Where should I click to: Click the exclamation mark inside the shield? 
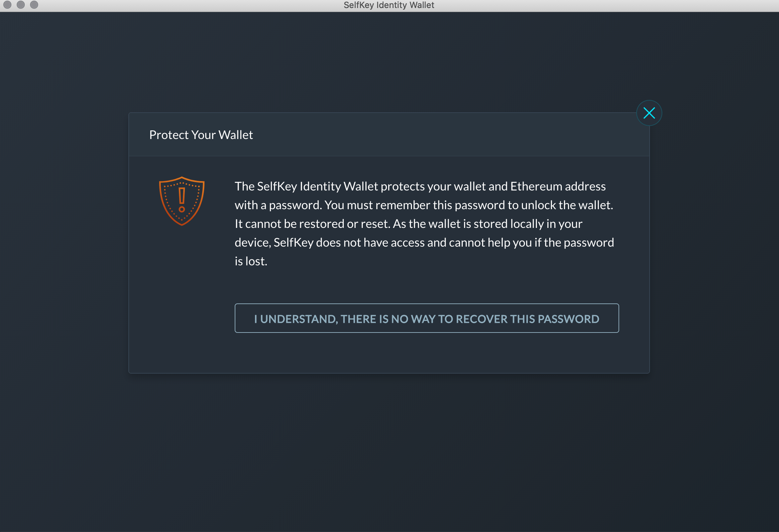pyautogui.click(x=182, y=200)
